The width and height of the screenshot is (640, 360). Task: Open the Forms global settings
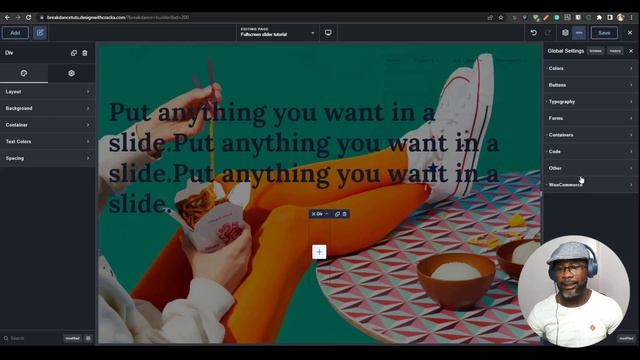[590, 118]
